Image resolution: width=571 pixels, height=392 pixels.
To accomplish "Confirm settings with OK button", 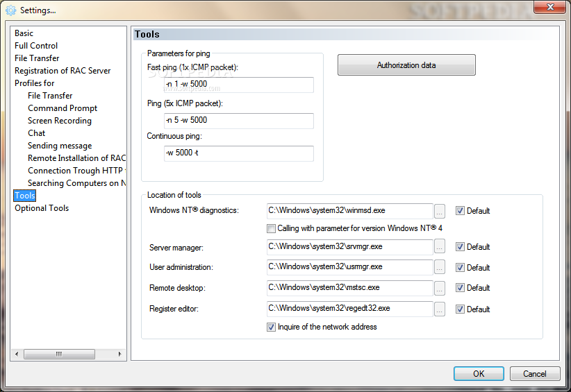I will click(x=479, y=374).
